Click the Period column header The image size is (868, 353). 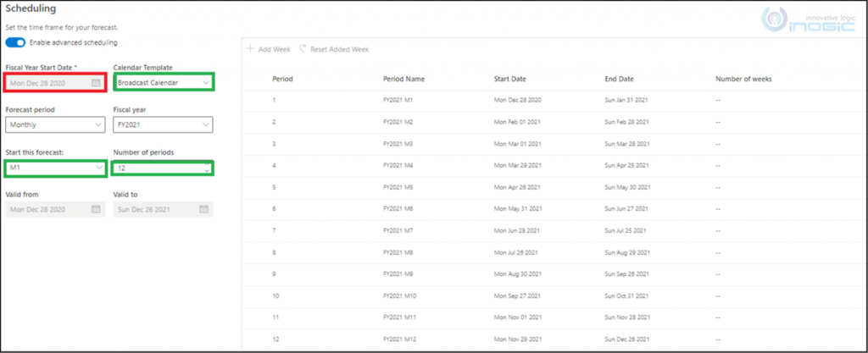282,79
